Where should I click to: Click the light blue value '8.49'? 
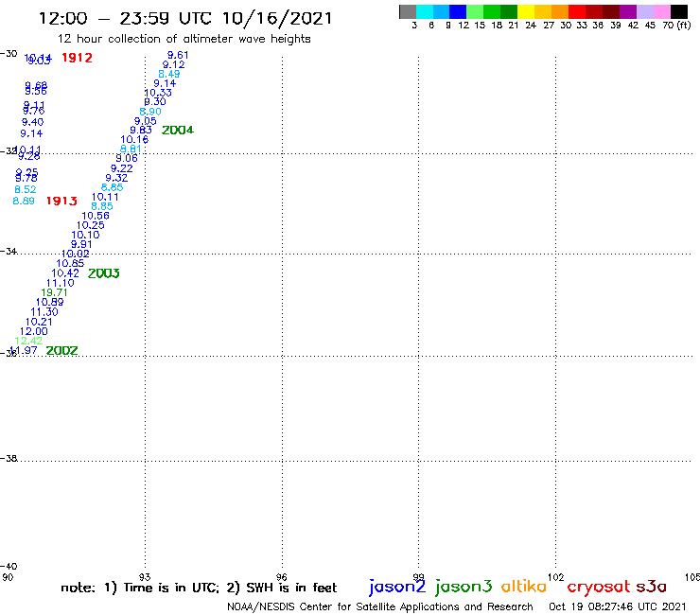point(168,74)
